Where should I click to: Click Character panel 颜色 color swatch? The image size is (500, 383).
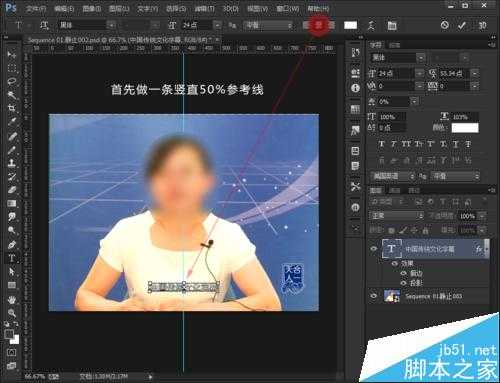tap(465, 128)
